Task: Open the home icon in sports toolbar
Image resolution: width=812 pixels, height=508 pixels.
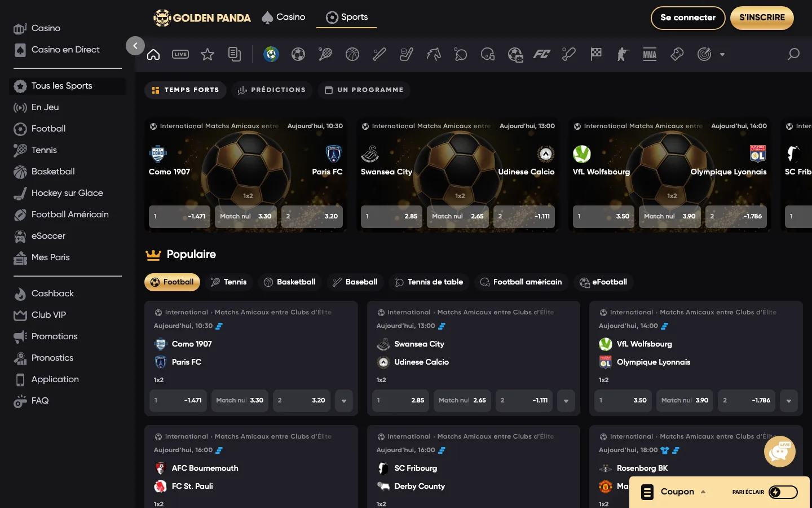Action: coord(153,54)
